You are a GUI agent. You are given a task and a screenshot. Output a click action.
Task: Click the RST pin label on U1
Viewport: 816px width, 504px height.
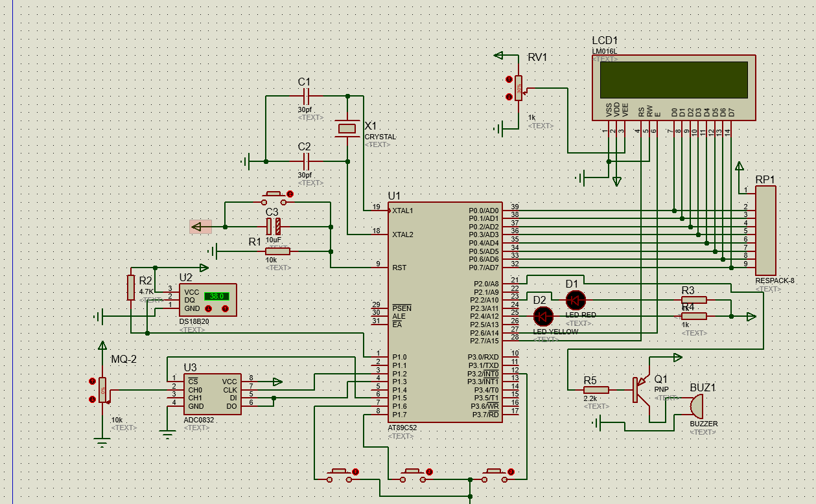click(x=399, y=268)
